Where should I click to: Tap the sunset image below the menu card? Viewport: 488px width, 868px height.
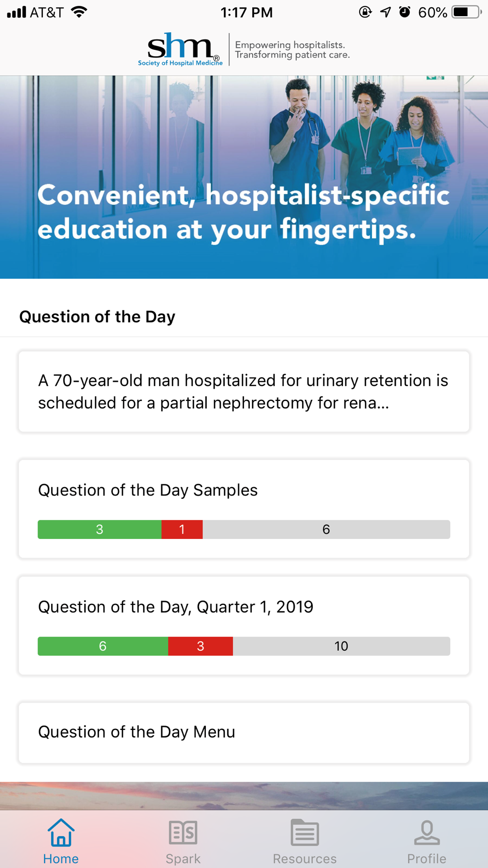tap(244, 796)
